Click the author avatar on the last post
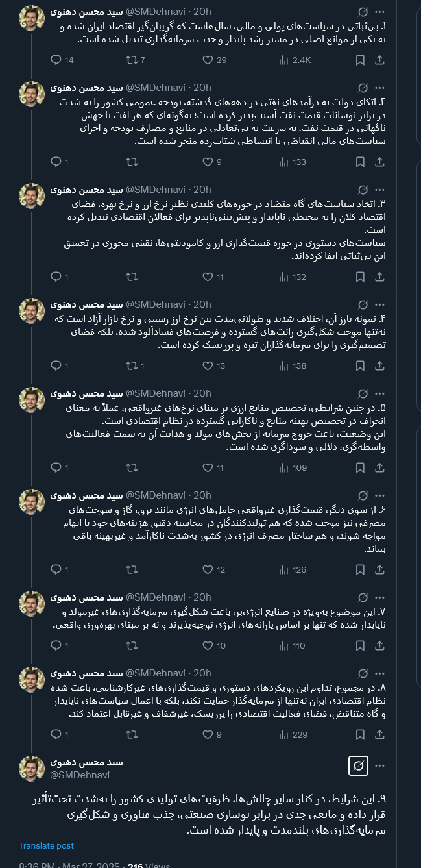 pos(32,769)
